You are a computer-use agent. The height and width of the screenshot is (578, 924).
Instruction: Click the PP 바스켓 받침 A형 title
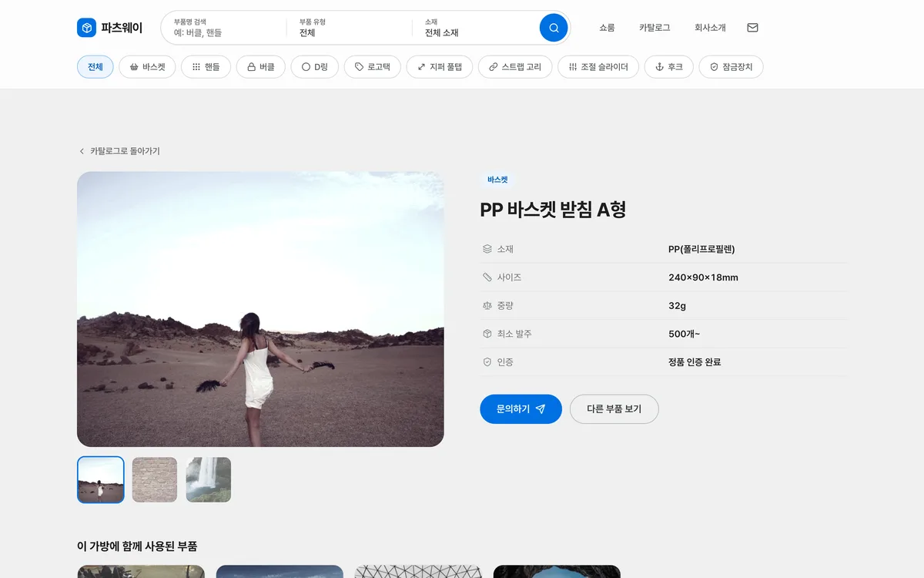tap(553, 210)
